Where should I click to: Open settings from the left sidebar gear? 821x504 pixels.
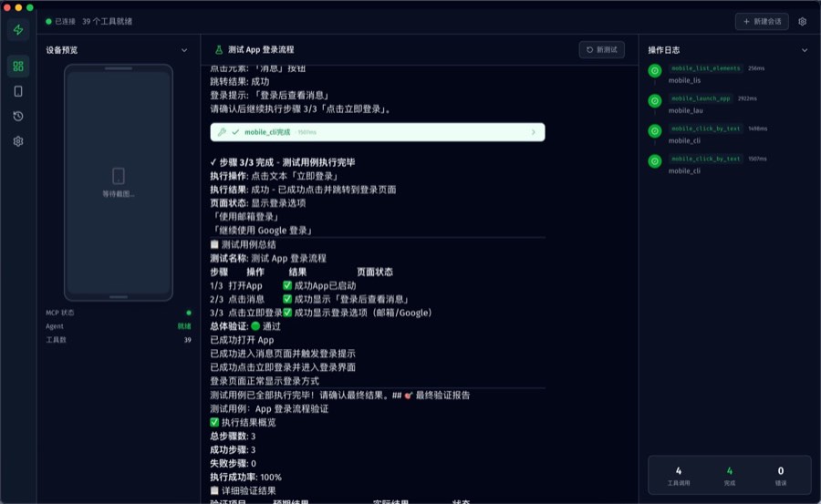pos(18,141)
